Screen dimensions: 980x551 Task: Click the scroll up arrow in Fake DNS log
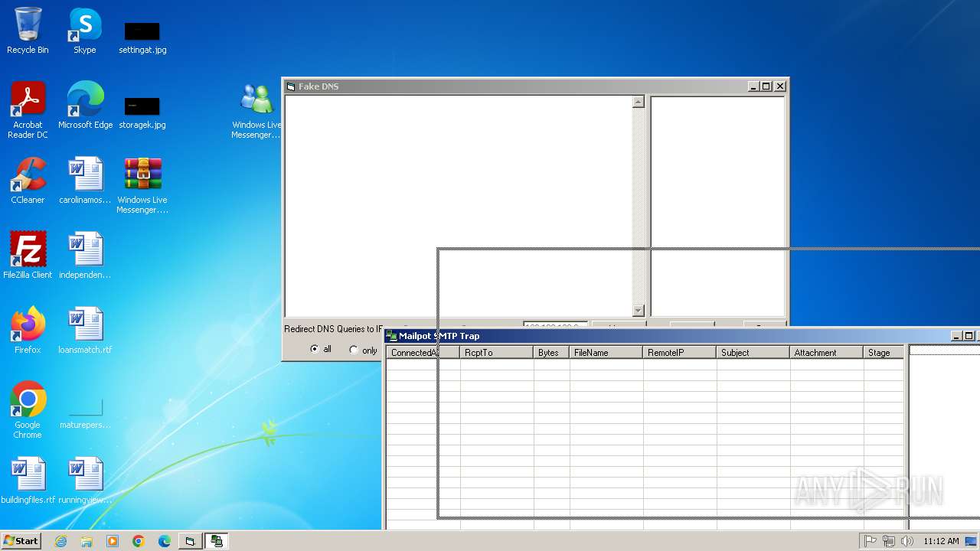(x=639, y=102)
